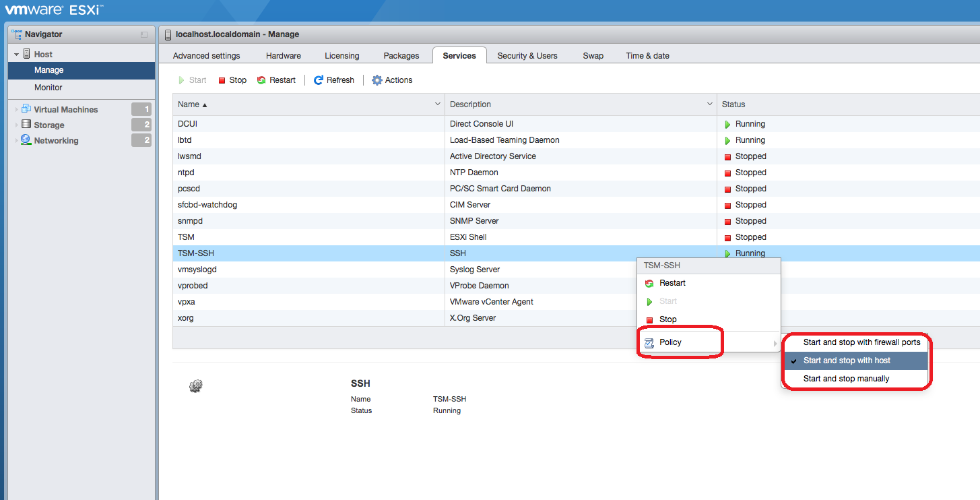Click the red Stop icon in toolbar

tap(222, 80)
